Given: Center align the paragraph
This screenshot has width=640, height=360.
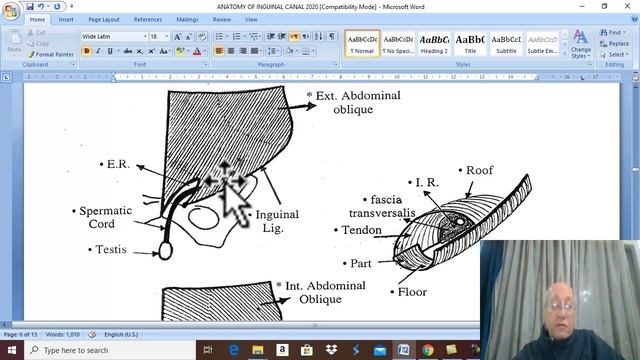Looking at the screenshot, I should point(231,51).
